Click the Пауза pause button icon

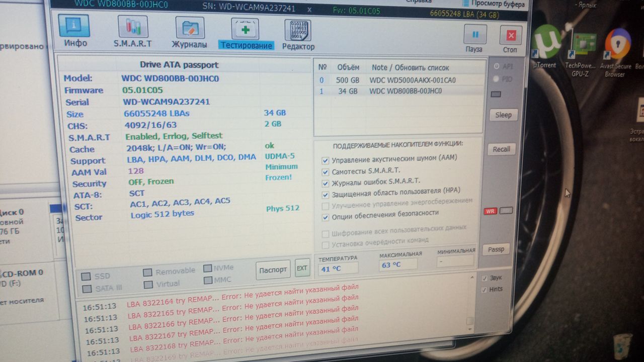pyautogui.click(x=474, y=34)
